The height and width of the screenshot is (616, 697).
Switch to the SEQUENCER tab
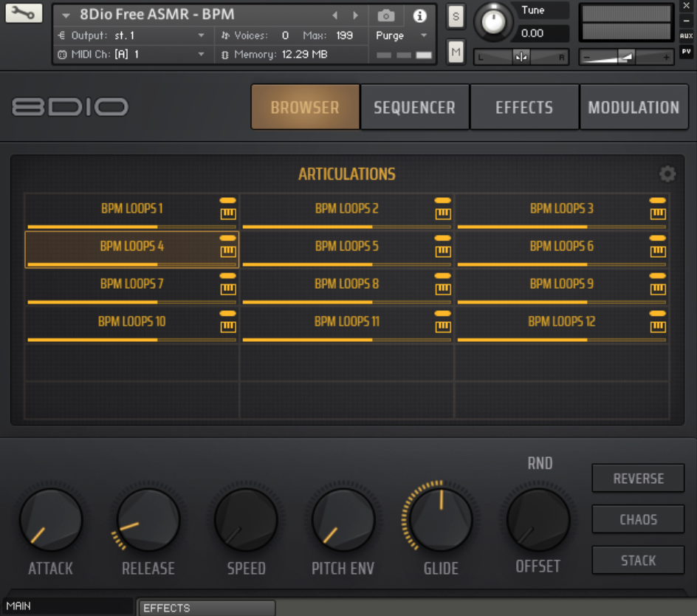[x=415, y=107]
